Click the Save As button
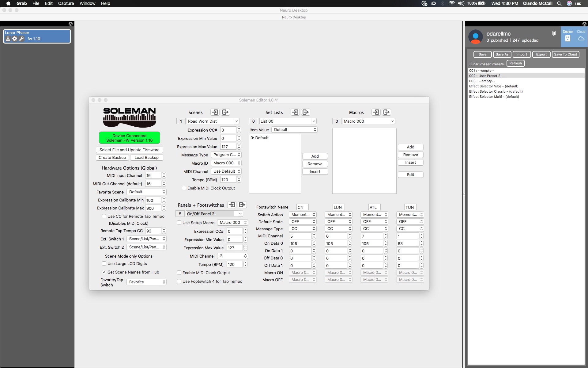The width and height of the screenshot is (588, 368). point(502,54)
